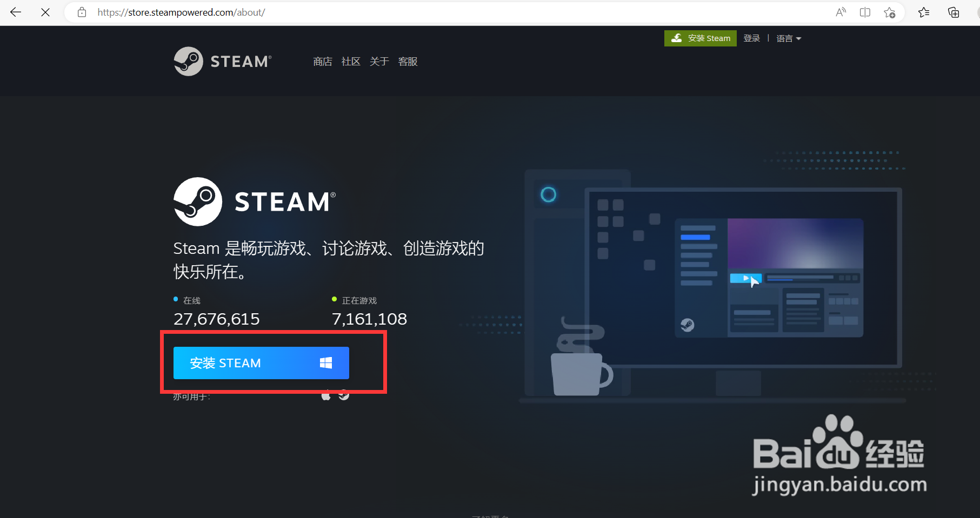Open the 登录 login link
980x518 pixels.
pyautogui.click(x=752, y=38)
